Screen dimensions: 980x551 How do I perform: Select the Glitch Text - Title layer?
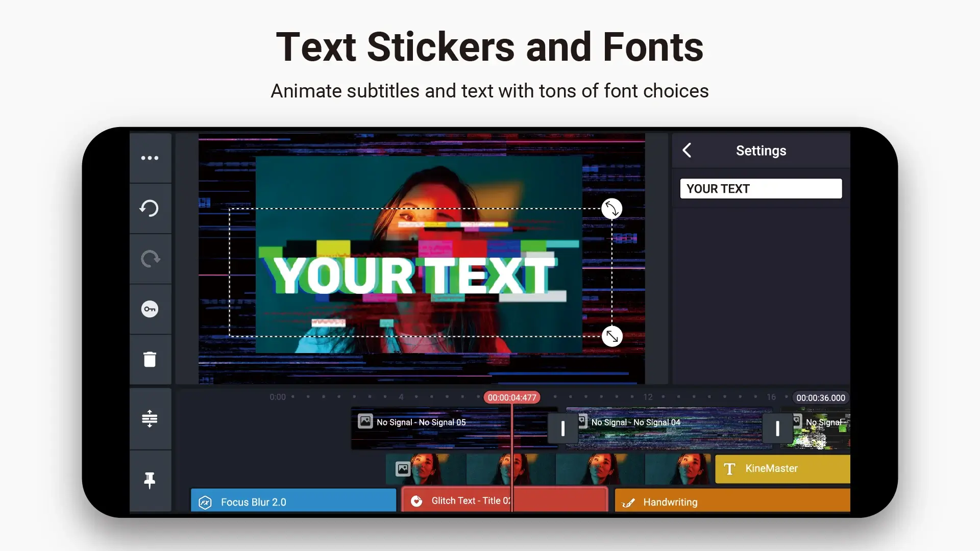point(504,500)
